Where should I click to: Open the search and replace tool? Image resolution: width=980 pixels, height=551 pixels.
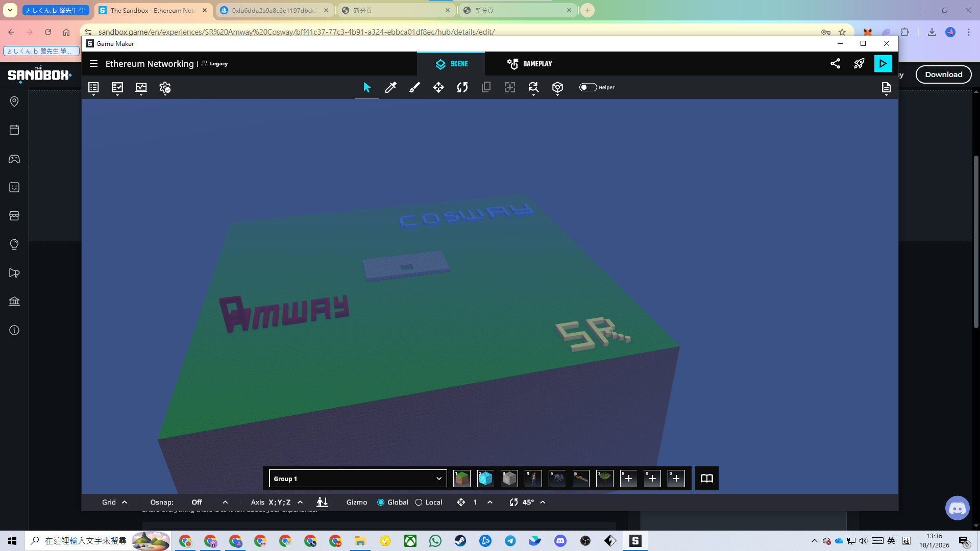click(533, 88)
